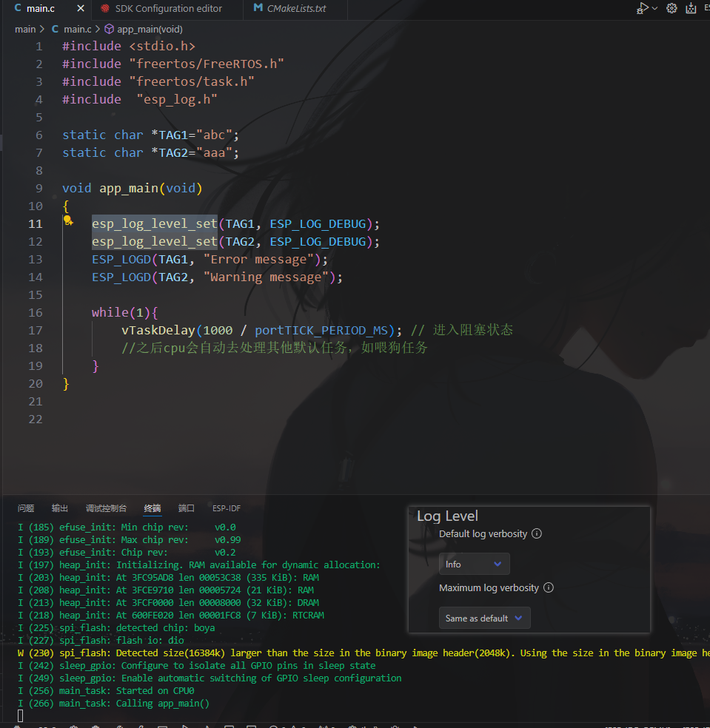Click the download/flash icon in editor toolbar
The height and width of the screenshot is (728, 710).
click(x=691, y=8)
